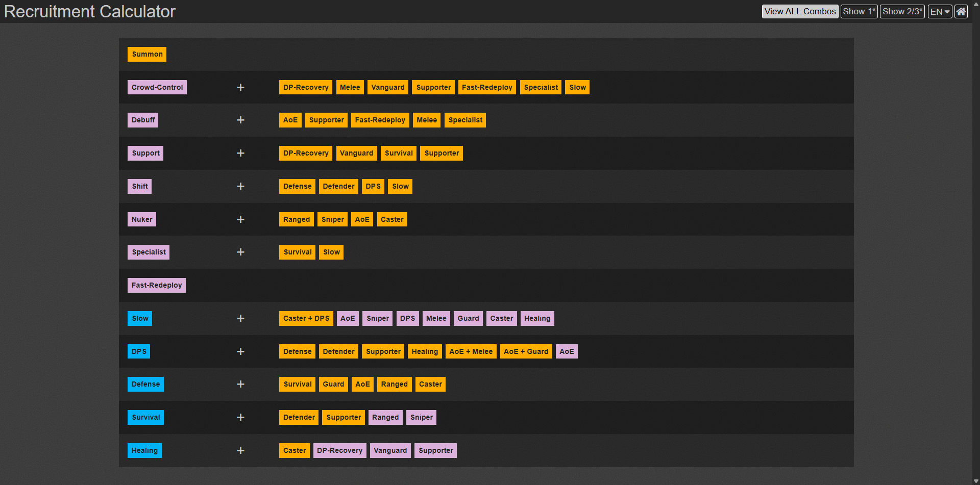Select the orange Summon tag
The width and height of the screenshot is (980, 485).
click(147, 54)
